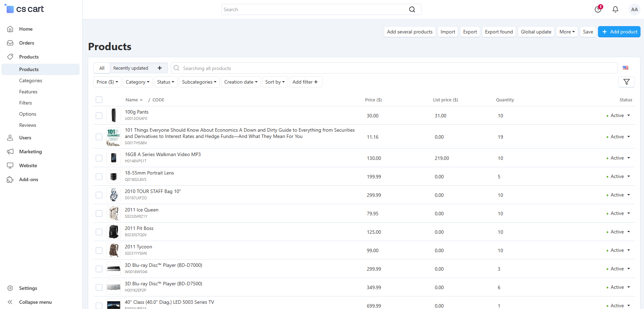
Task: Open the 2011 Pit Boss product thumbnail
Action: pos(114,232)
